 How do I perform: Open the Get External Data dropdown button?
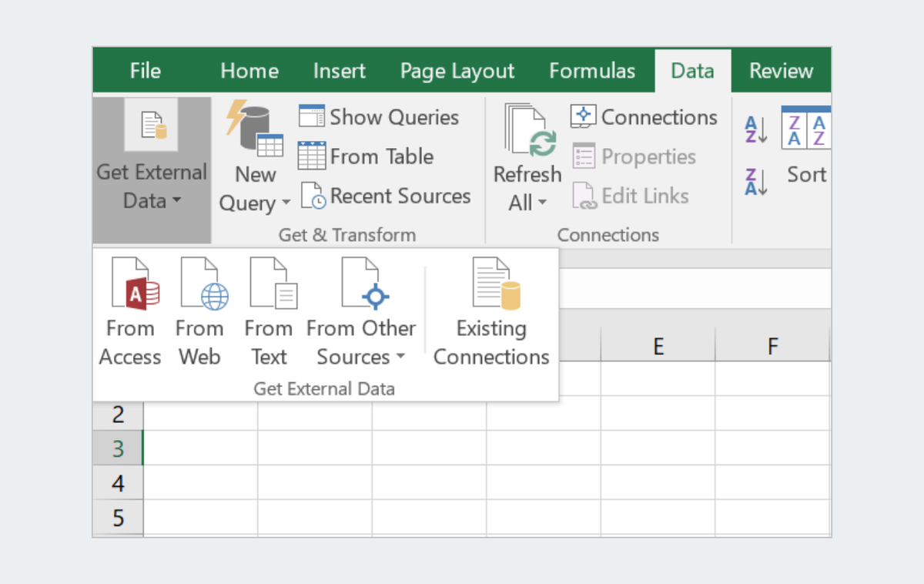click(152, 170)
